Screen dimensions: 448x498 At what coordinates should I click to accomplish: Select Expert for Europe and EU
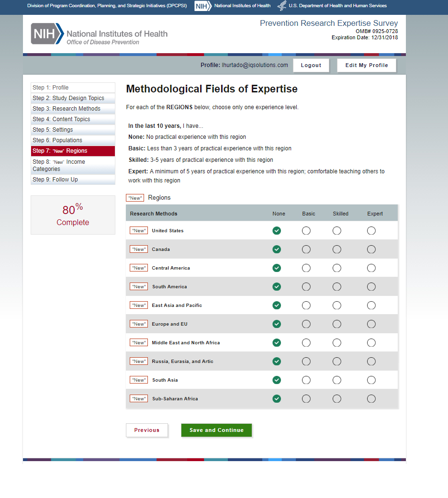coord(371,324)
